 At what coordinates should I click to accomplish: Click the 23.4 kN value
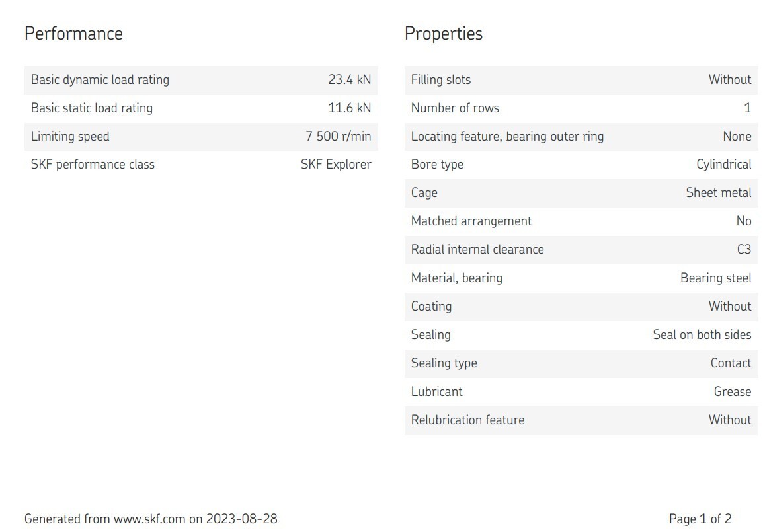349,79
